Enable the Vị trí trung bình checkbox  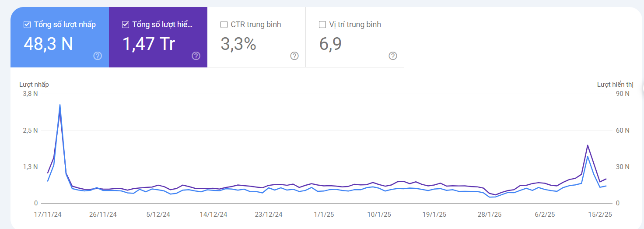(322, 25)
